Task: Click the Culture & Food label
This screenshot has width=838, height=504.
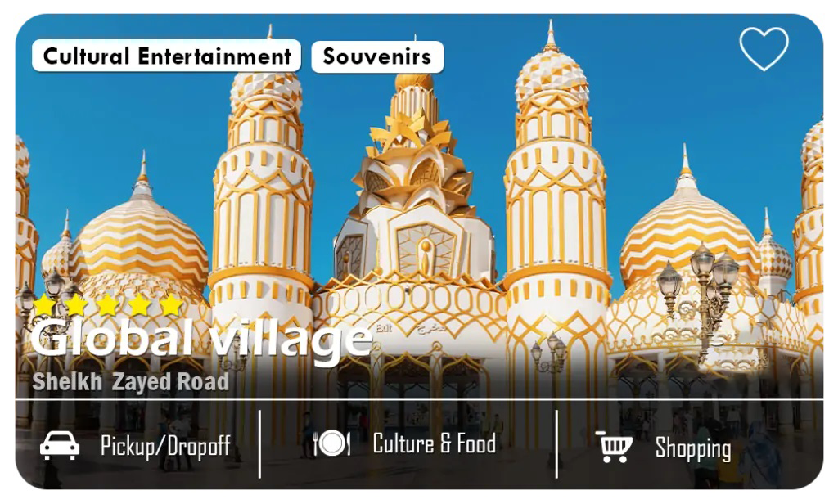Action: [435, 443]
